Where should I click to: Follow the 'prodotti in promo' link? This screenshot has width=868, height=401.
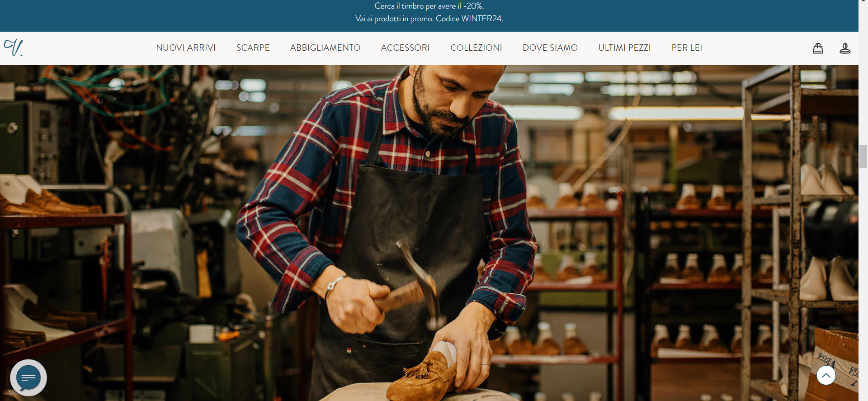click(x=403, y=19)
